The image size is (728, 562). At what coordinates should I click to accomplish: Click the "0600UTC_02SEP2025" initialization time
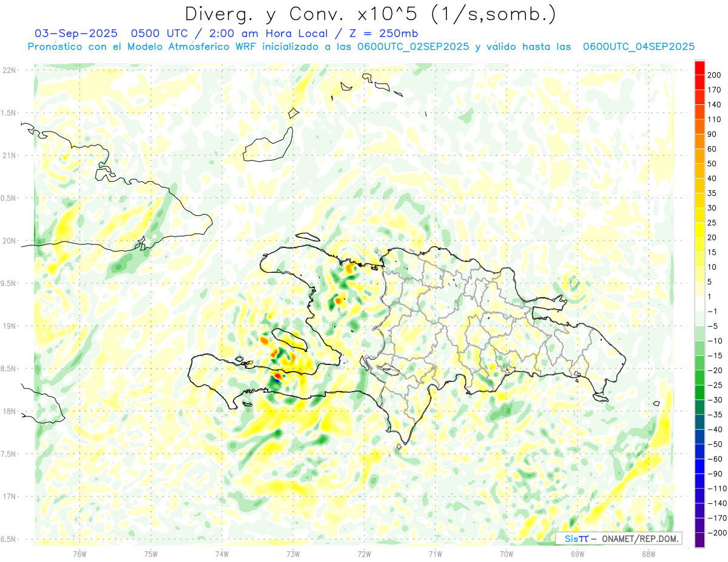(413, 47)
